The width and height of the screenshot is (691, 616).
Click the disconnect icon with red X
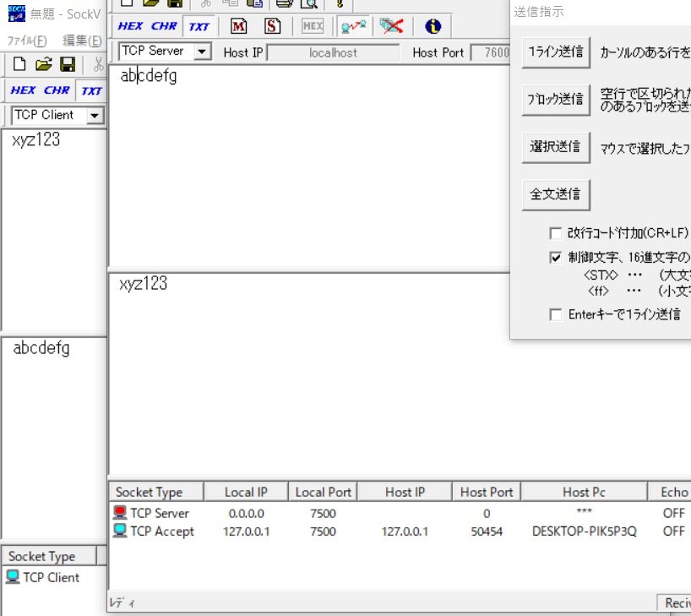point(391,26)
